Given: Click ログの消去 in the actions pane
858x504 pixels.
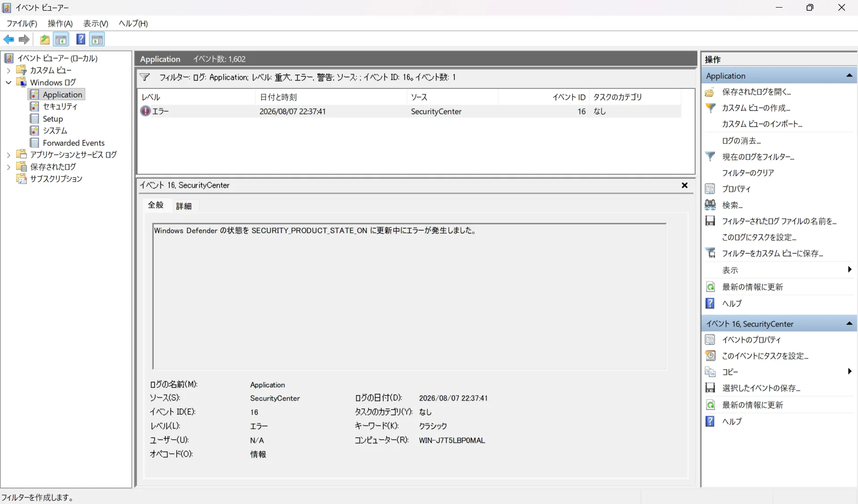Looking at the screenshot, I should coord(741,141).
